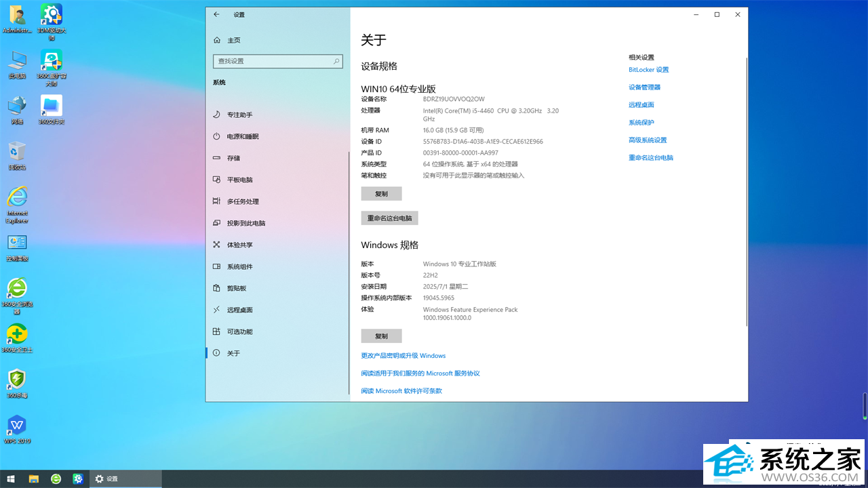Open the 远程桌面 link under 相关设置
The width and height of the screenshot is (868, 488).
pyautogui.click(x=642, y=105)
